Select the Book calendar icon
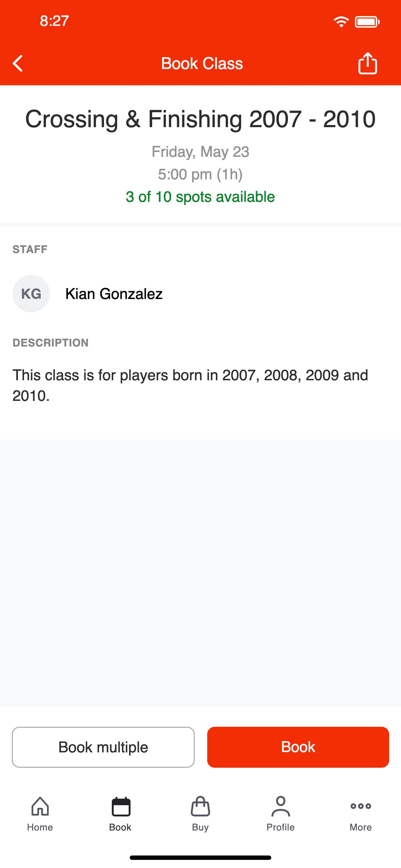The width and height of the screenshot is (401, 868). [x=121, y=806]
